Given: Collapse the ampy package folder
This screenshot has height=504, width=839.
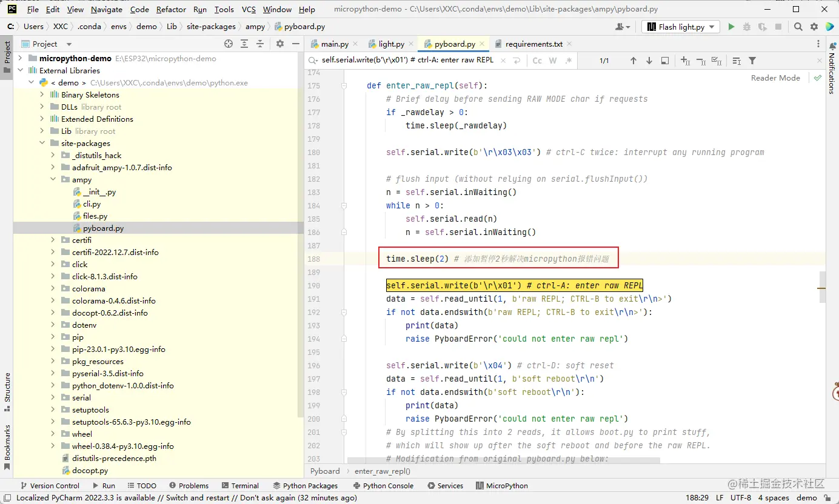Looking at the screenshot, I should pos(53,179).
